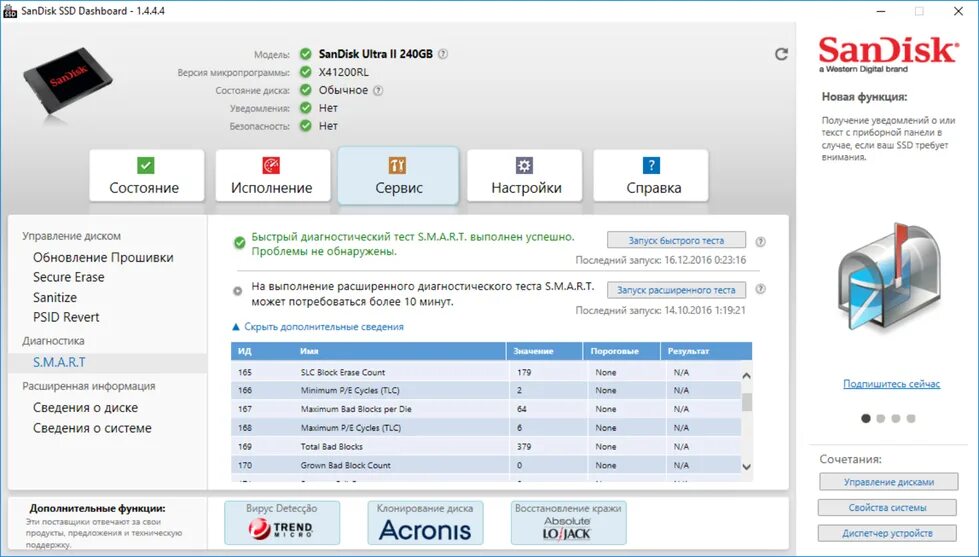This screenshot has height=557, width=979.
Task: Click the down arrow of SMART table scrollbar
Action: pos(746,466)
